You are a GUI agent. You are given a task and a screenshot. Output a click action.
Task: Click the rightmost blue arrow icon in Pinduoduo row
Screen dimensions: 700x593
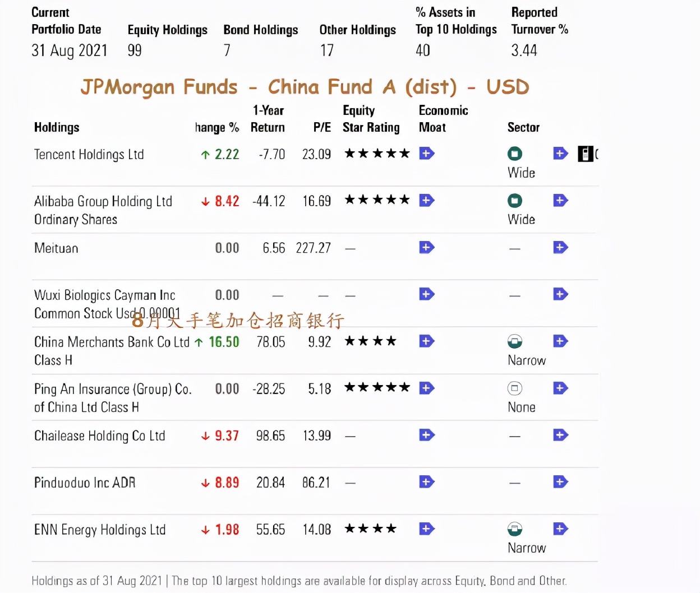[x=560, y=482]
